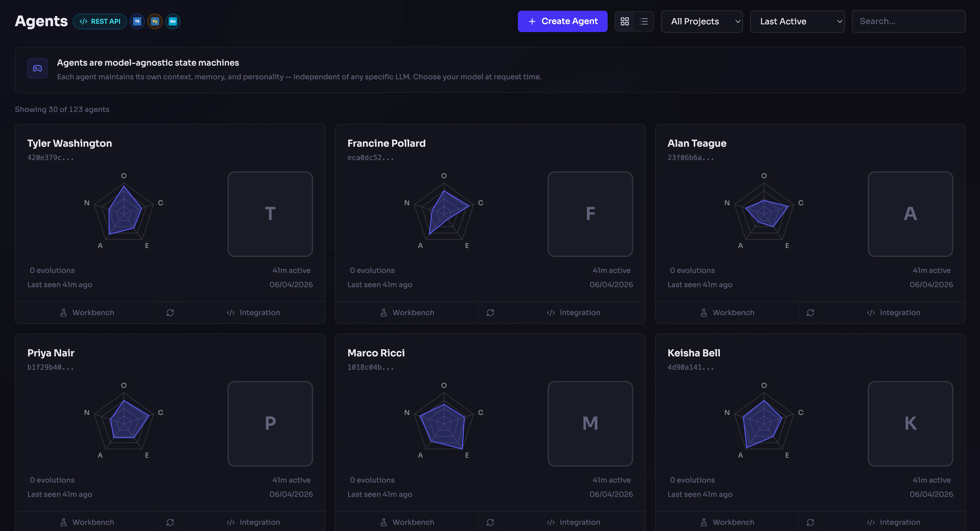Click Marco Ricci's refresh sync icon
Image resolution: width=980 pixels, height=531 pixels.
click(490, 522)
